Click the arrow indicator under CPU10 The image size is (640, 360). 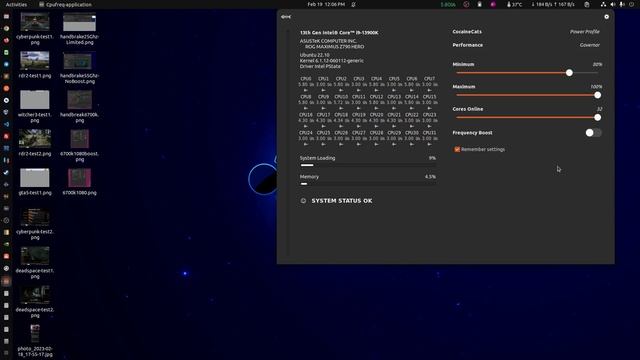pos(341,108)
